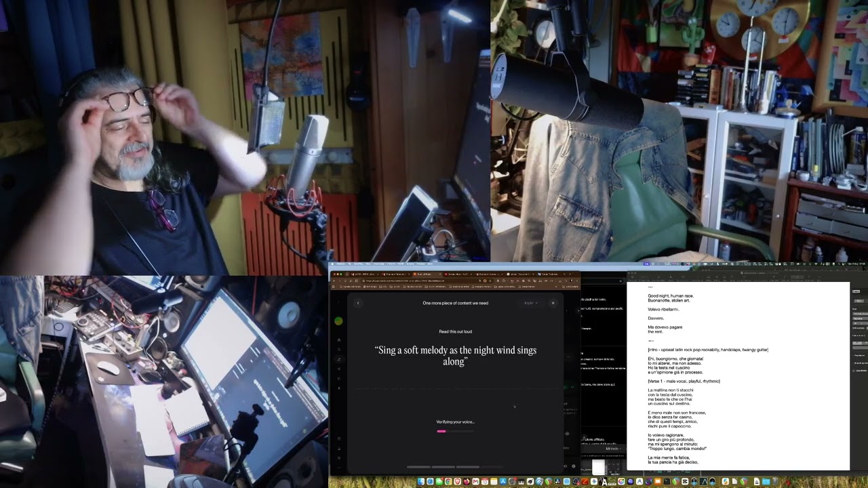Image resolution: width=868 pixels, height=488 pixels.
Task: Click the Apple menu in menu bar
Action: [x=332, y=264]
